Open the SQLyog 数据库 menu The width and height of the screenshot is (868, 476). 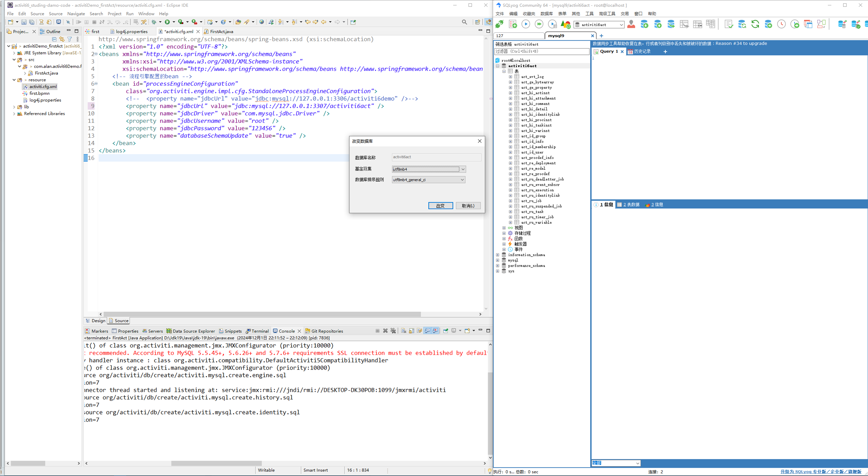pos(546,14)
